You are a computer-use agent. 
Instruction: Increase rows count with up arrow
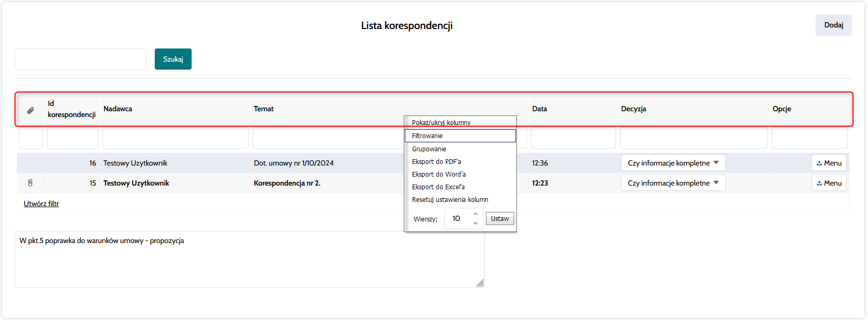click(475, 214)
